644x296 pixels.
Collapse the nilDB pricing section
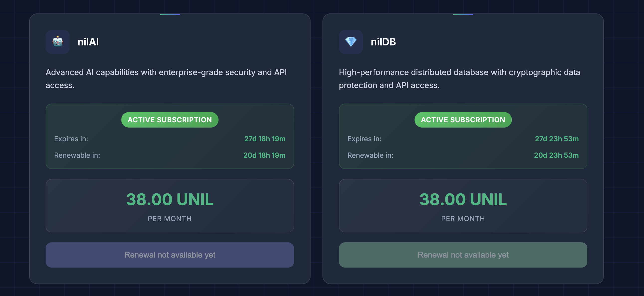tap(463, 206)
